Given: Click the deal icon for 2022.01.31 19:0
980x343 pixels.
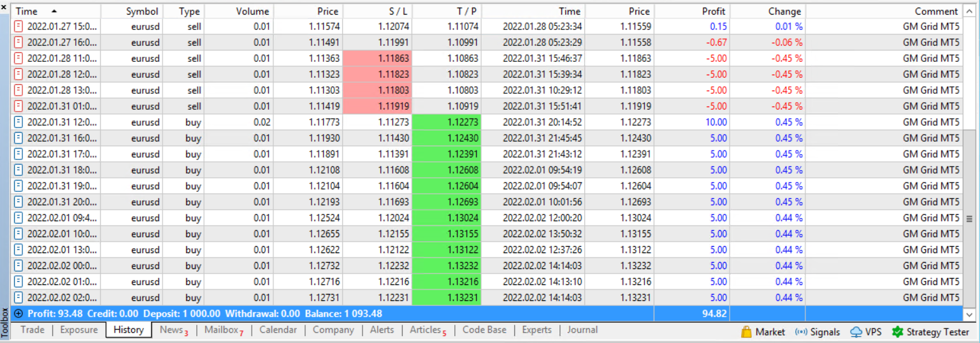Looking at the screenshot, I should [18, 186].
